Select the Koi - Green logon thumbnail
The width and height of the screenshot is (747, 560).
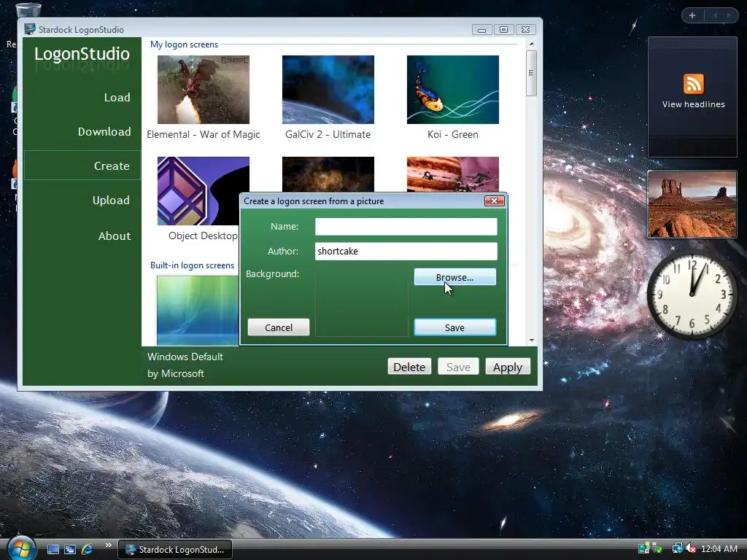point(452,90)
